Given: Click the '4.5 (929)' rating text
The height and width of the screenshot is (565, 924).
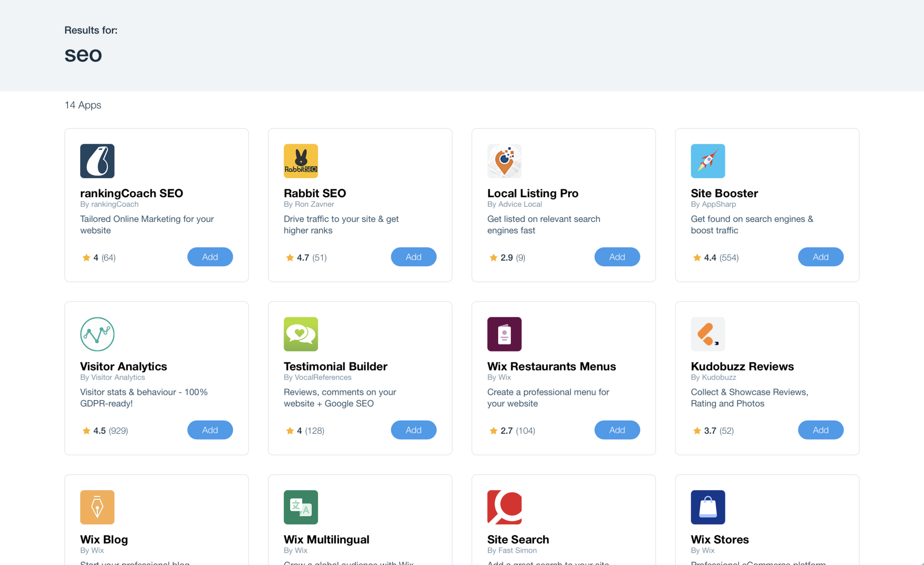Looking at the screenshot, I should point(111,431).
